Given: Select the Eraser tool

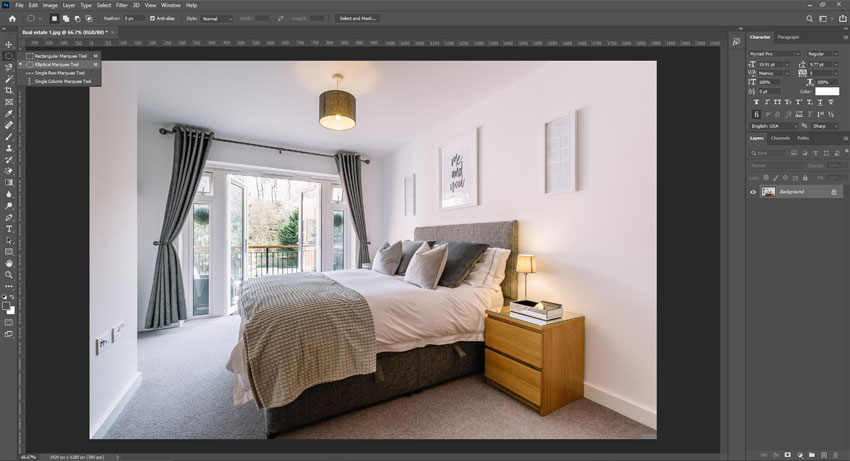Looking at the screenshot, I should click(x=9, y=171).
